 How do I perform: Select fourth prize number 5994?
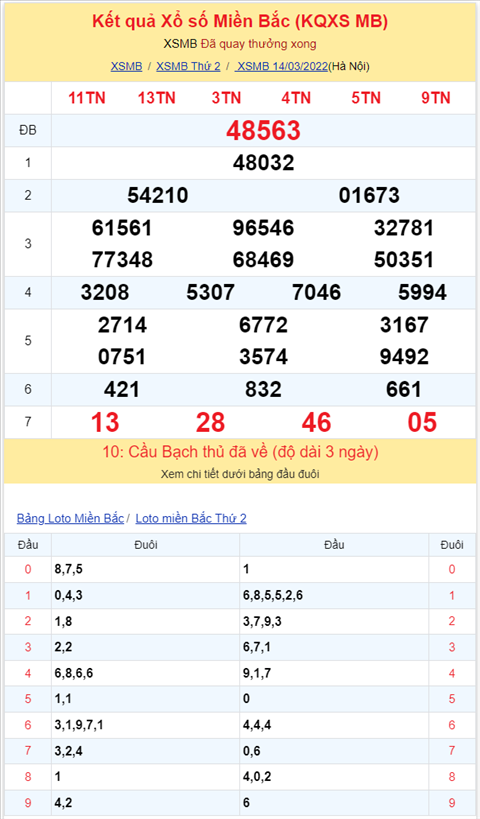coord(423,292)
